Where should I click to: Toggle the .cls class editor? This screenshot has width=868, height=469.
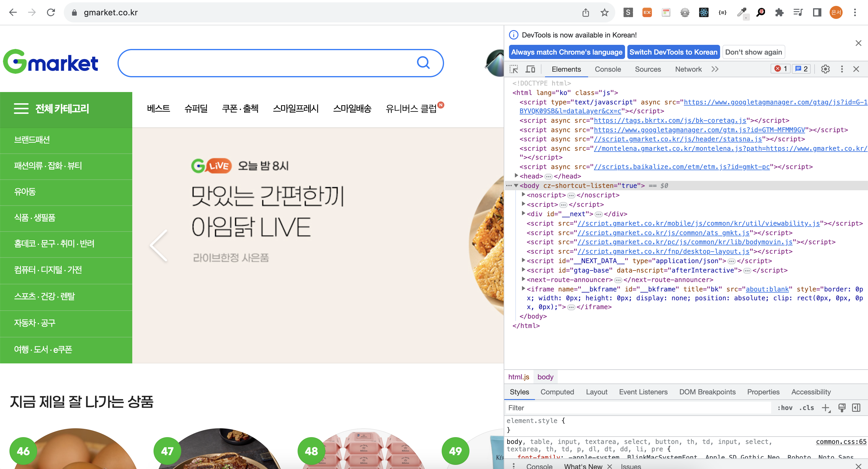(x=806, y=408)
